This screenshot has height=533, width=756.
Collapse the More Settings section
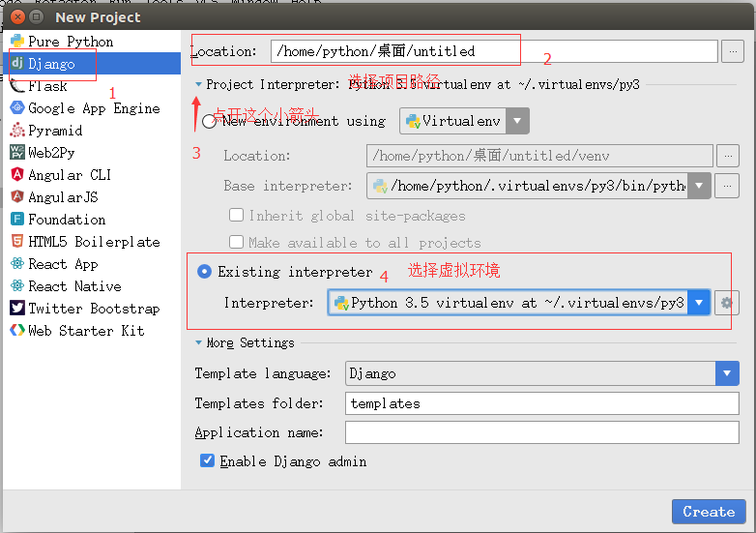199,342
